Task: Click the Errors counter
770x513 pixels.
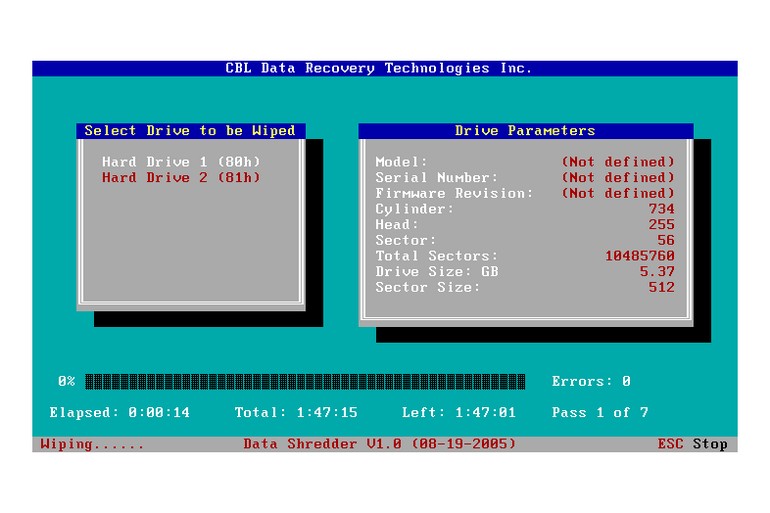Action: (x=591, y=382)
